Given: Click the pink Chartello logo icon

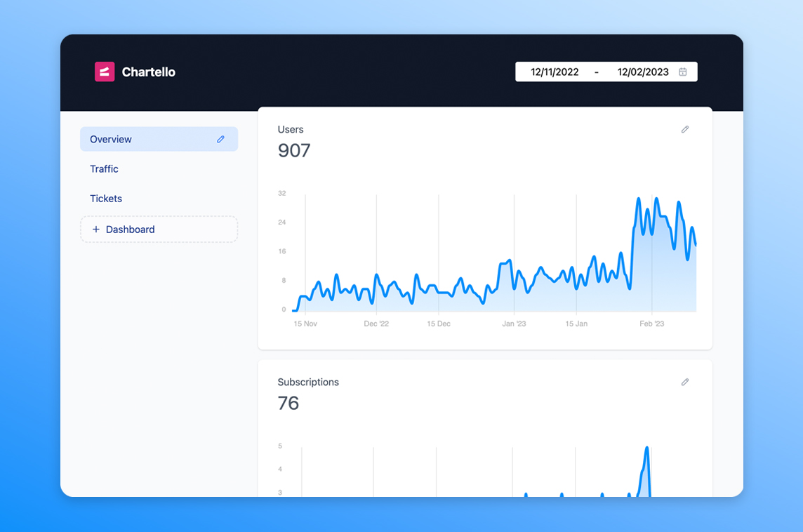Looking at the screenshot, I should tap(105, 72).
